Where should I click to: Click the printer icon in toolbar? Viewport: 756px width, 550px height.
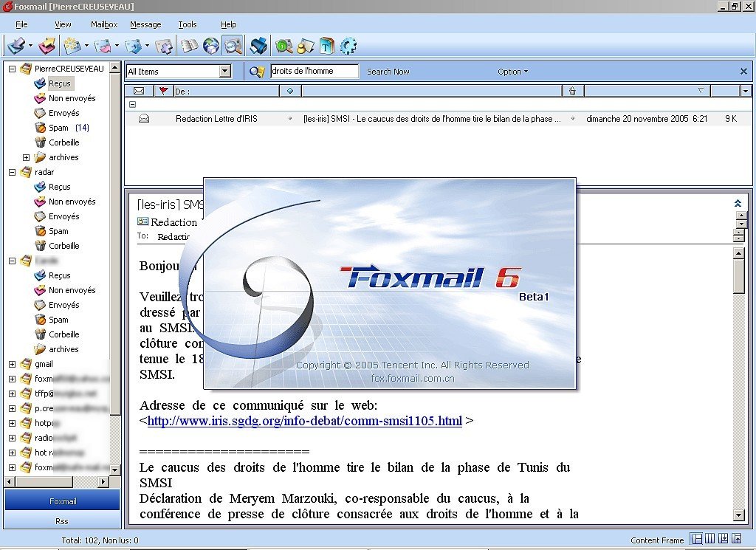coord(258,46)
